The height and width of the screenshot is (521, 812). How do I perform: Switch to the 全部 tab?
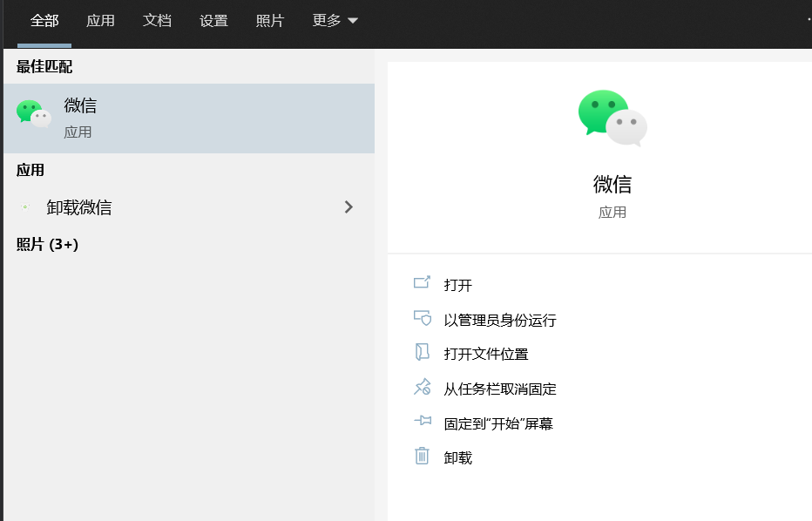pos(44,21)
